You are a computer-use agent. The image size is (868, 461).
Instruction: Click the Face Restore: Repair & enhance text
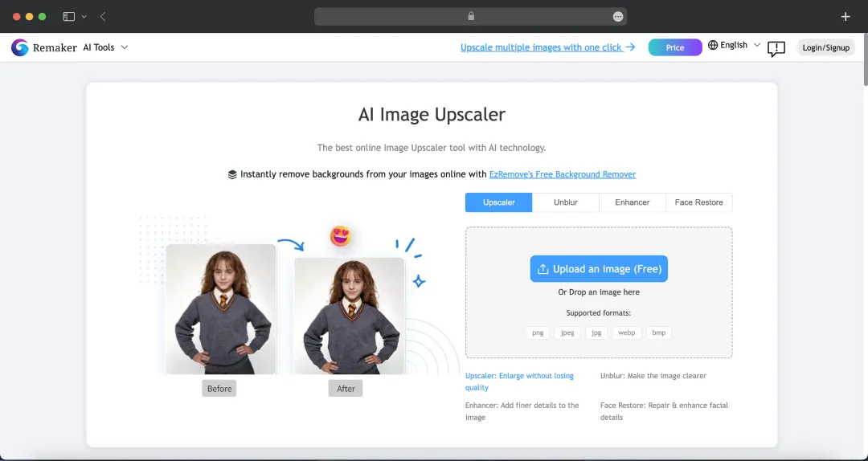click(665, 411)
